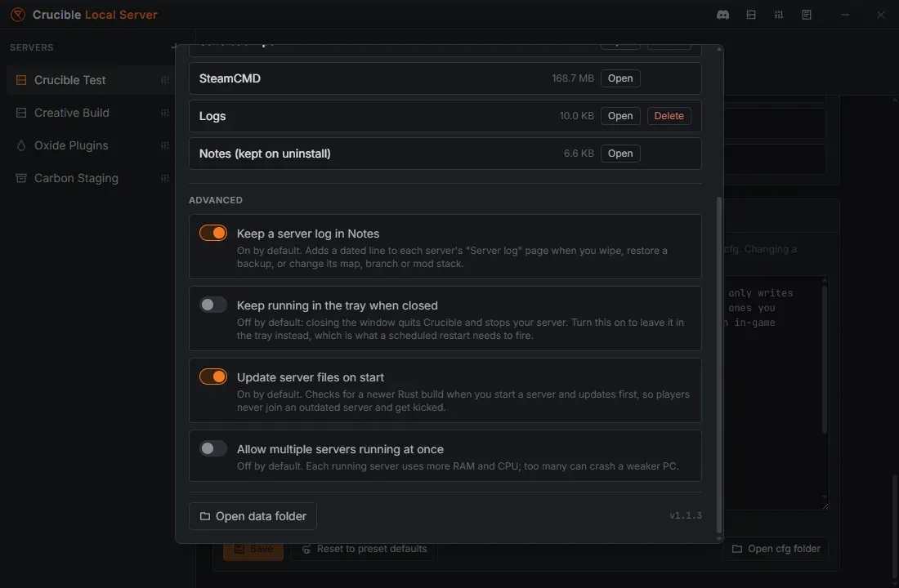Click the reset icon beside Reset to preset defaults
This screenshot has height=588, width=899.
(306, 549)
